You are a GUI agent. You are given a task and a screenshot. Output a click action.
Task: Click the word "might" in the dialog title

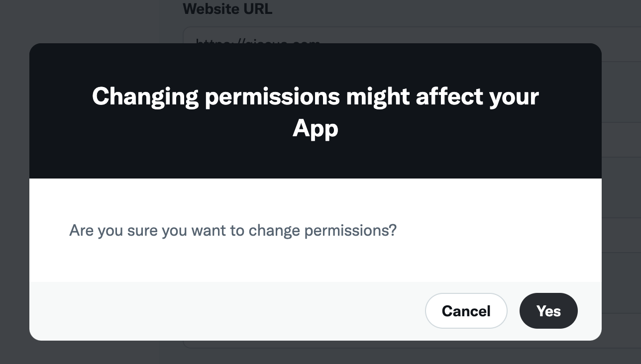(378, 96)
